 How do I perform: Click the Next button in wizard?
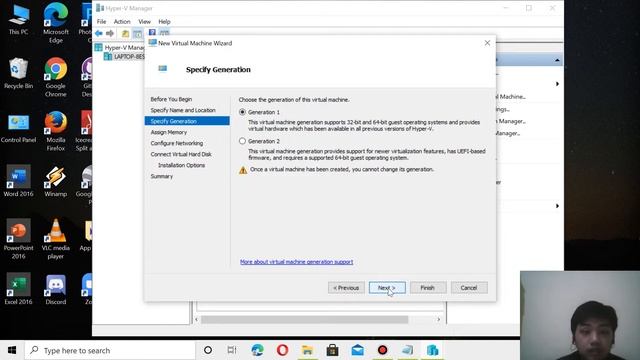click(387, 288)
